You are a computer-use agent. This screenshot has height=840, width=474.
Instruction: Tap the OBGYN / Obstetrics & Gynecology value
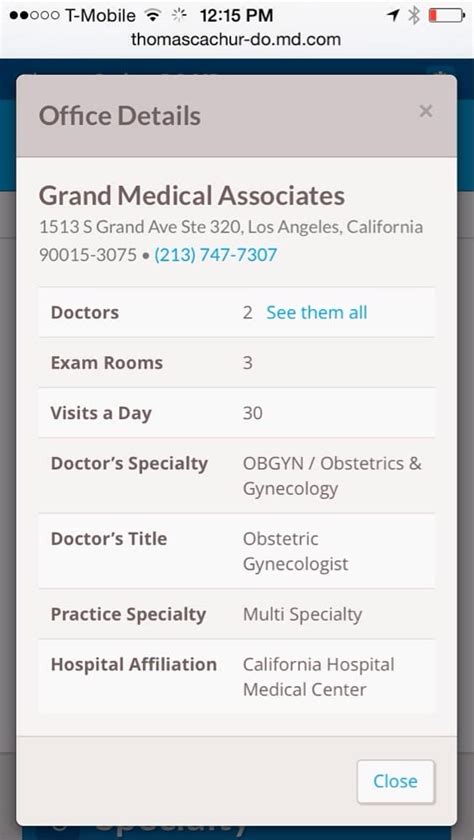(x=332, y=476)
